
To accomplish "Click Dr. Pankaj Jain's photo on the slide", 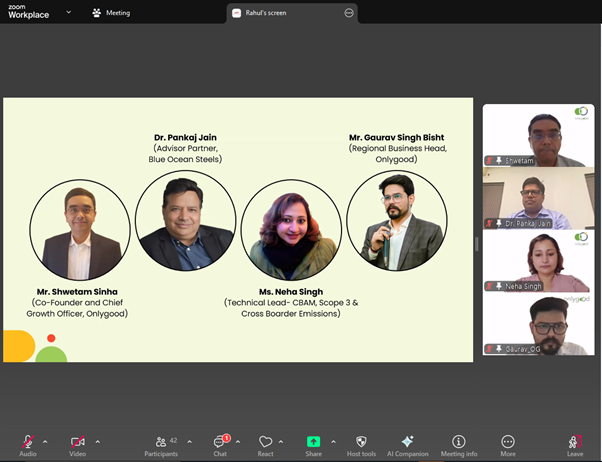I will click(x=185, y=220).
